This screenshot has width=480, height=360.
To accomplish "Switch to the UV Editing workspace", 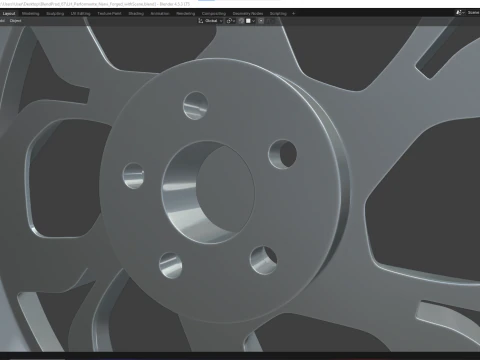I will [80, 13].
